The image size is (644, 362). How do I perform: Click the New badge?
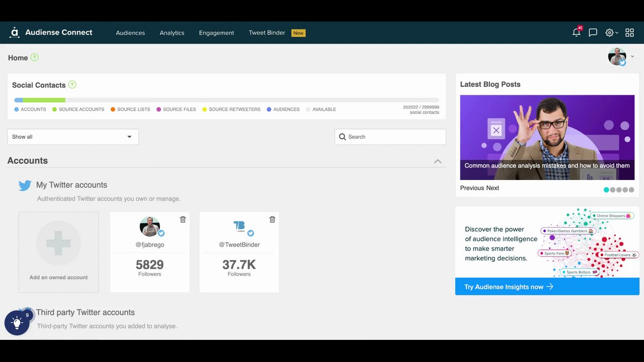(x=298, y=33)
